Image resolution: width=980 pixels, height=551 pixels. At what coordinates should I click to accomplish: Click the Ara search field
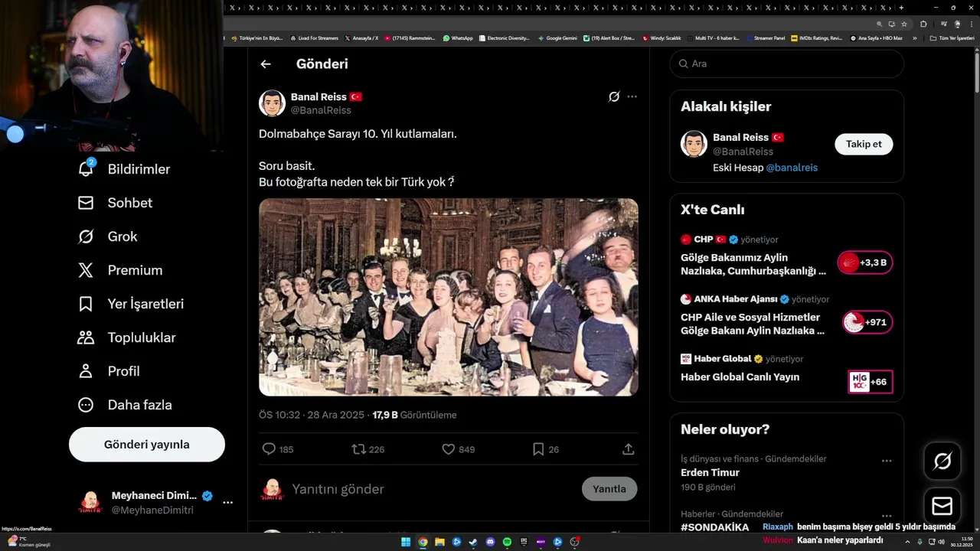pyautogui.click(x=787, y=64)
